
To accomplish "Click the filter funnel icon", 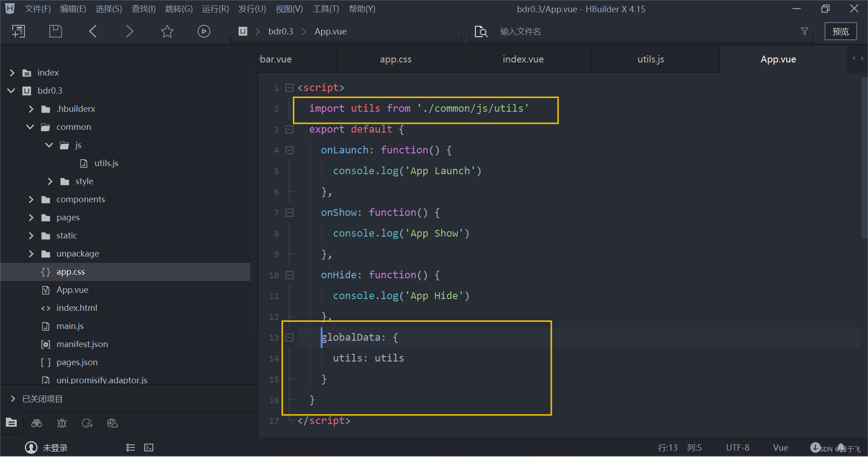I will tap(805, 31).
